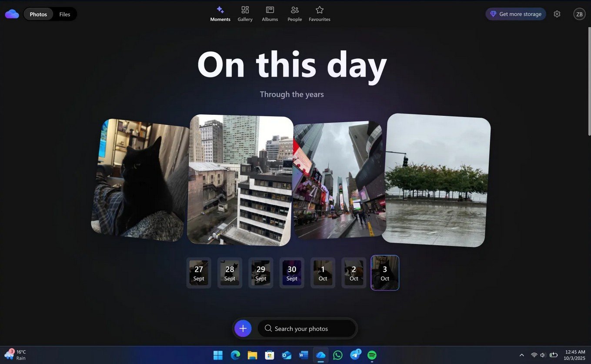Click the volume icon in the system tray
591x364 pixels.
click(x=542, y=355)
